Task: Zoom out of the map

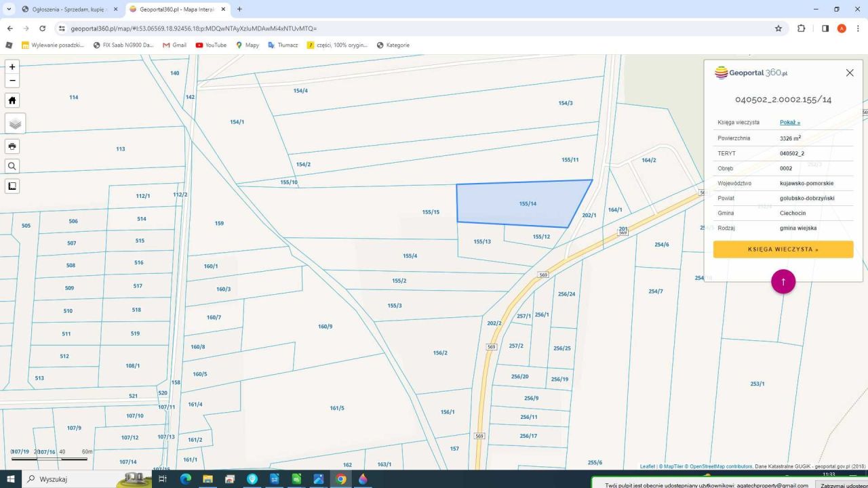Action: point(12,81)
